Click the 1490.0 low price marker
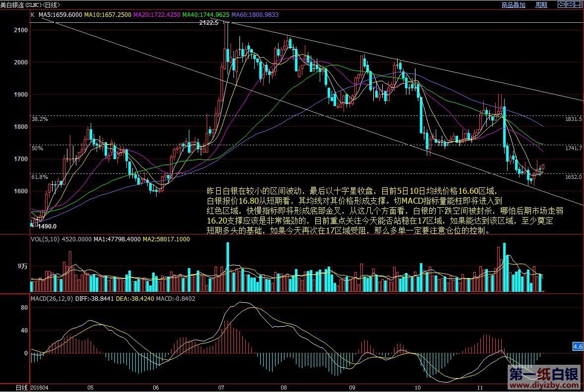This screenshot has height=392, width=584. (x=48, y=226)
